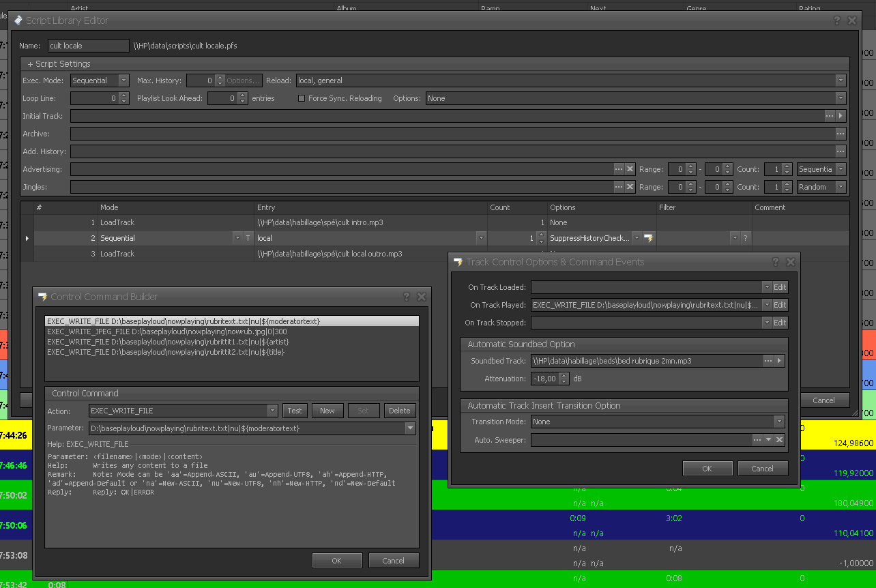Click the T button beside Sequential mode
Screen dimensions: 876x588
pos(248,238)
